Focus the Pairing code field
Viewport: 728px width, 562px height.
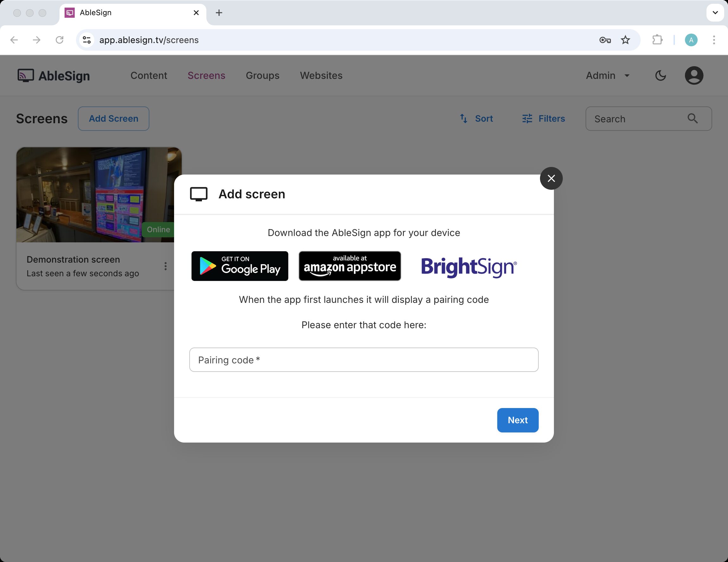click(x=364, y=360)
